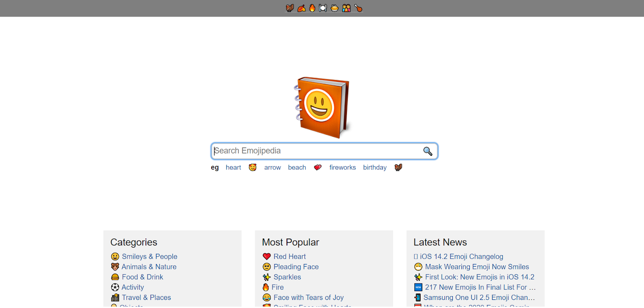Click the pie emoji in top bar
Screen dimensions: 644x308
coord(335,8)
